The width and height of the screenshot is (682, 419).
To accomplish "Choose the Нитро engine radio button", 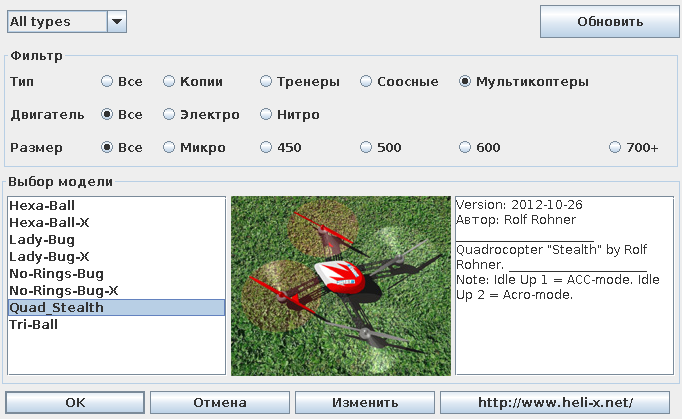I will pos(266,114).
